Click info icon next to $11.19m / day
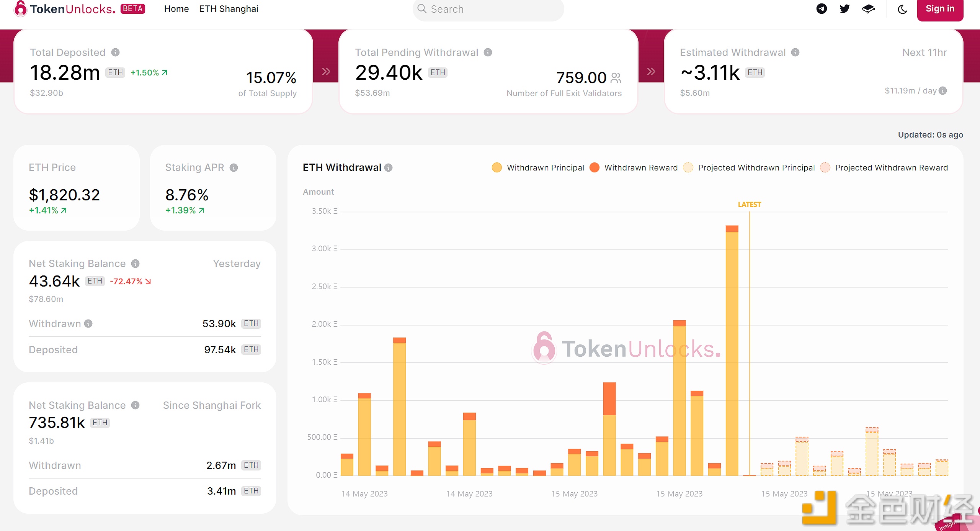The height and width of the screenshot is (531, 980). pos(943,91)
